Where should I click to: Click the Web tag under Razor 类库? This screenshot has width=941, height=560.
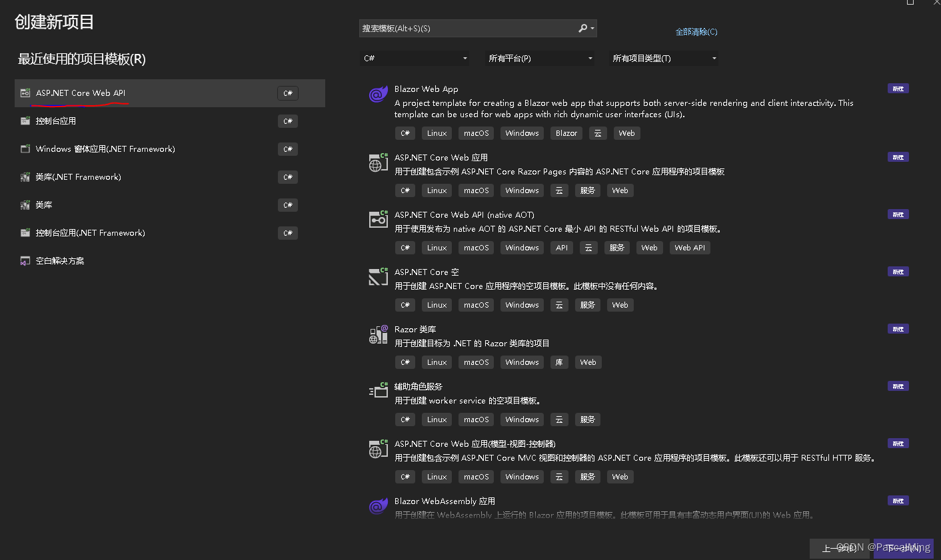click(588, 362)
